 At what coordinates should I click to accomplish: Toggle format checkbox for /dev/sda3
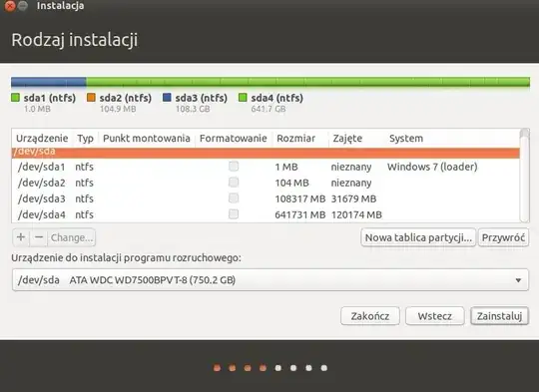tap(234, 198)
